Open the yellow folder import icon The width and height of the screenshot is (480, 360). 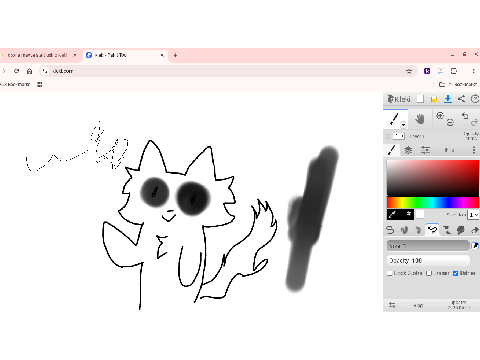[434, 99]
